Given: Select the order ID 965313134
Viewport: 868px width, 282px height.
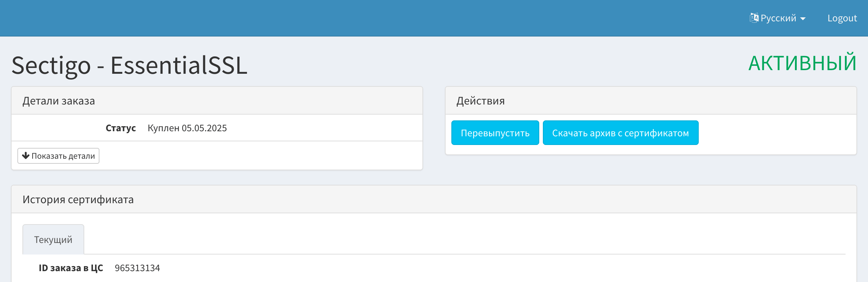Looking at the screenshot, I should point(137,268).
